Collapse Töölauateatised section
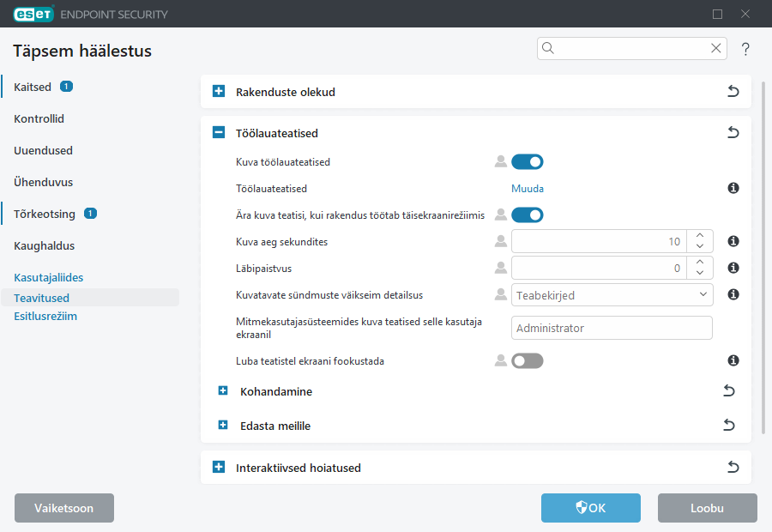Viewport: 772px width, 532px height. point(219,132)
